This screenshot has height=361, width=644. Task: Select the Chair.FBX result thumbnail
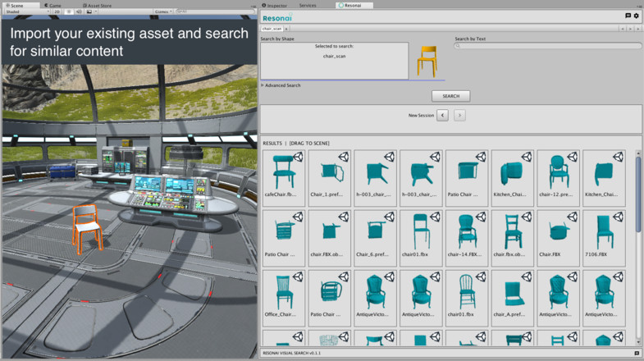click(558, 238)
